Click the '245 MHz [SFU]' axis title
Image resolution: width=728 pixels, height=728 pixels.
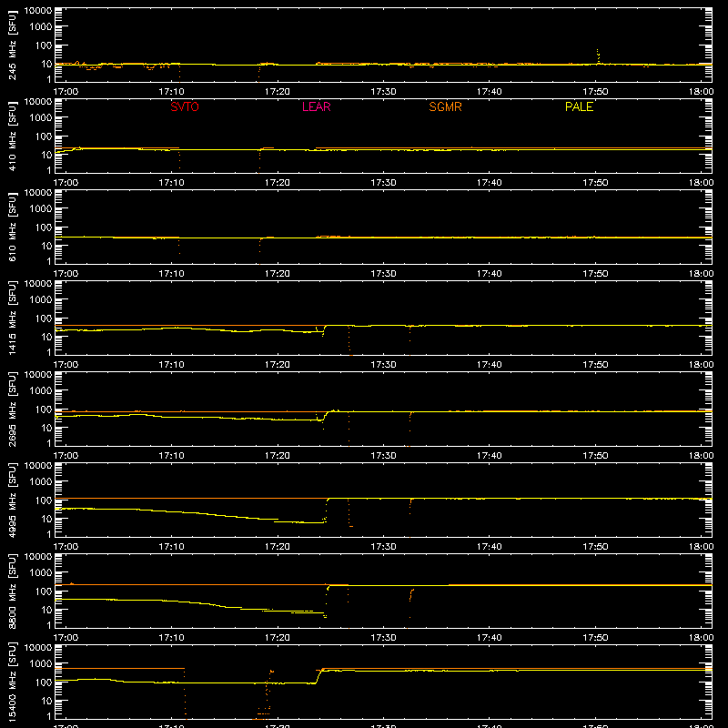coord(12,45)
